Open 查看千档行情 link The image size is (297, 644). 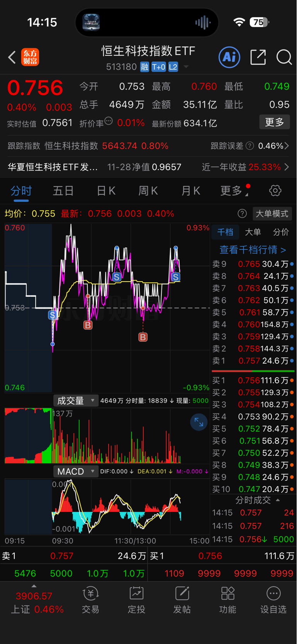coord(253,250)
